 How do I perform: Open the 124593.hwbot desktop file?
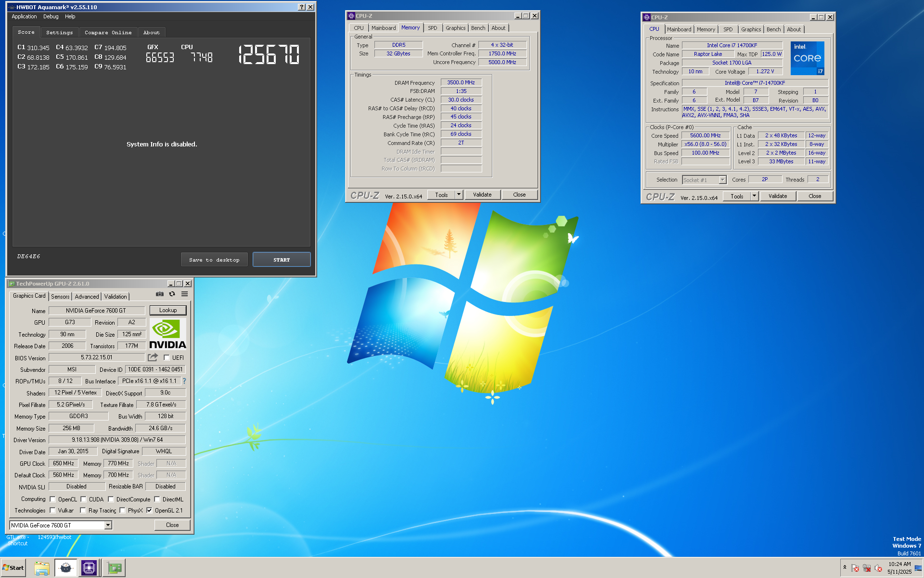[x=54, y=537]
